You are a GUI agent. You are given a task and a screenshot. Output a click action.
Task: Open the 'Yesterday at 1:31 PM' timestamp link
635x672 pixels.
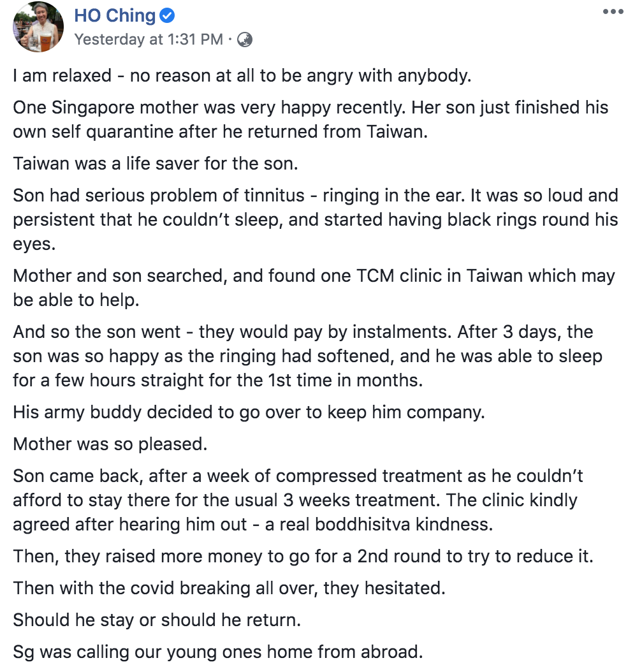(149, 40)
